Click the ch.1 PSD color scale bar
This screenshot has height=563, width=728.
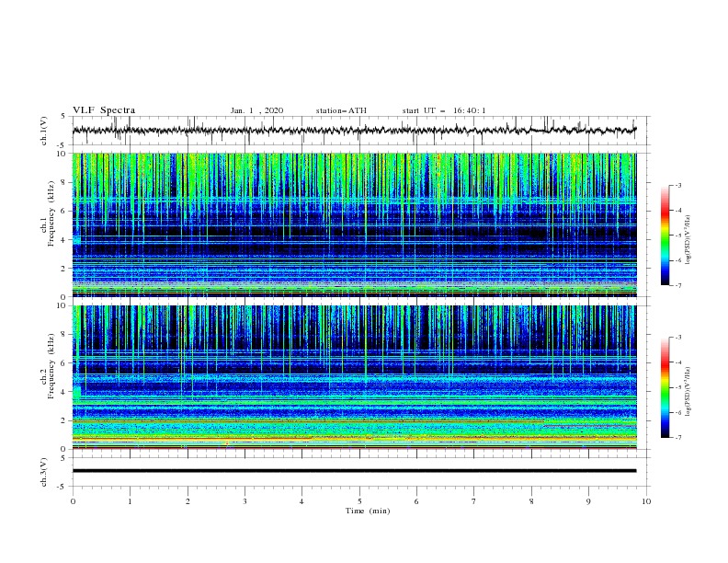(665, 236)
